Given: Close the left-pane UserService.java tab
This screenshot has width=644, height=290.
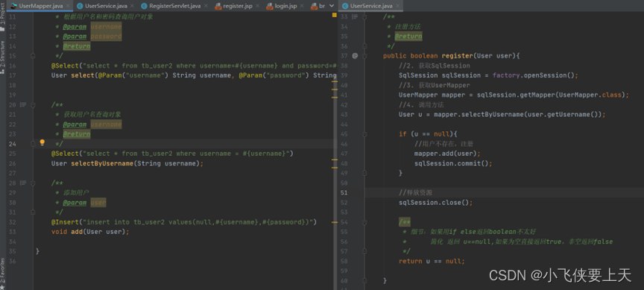Looking at the screenshot, I should 132,6.
